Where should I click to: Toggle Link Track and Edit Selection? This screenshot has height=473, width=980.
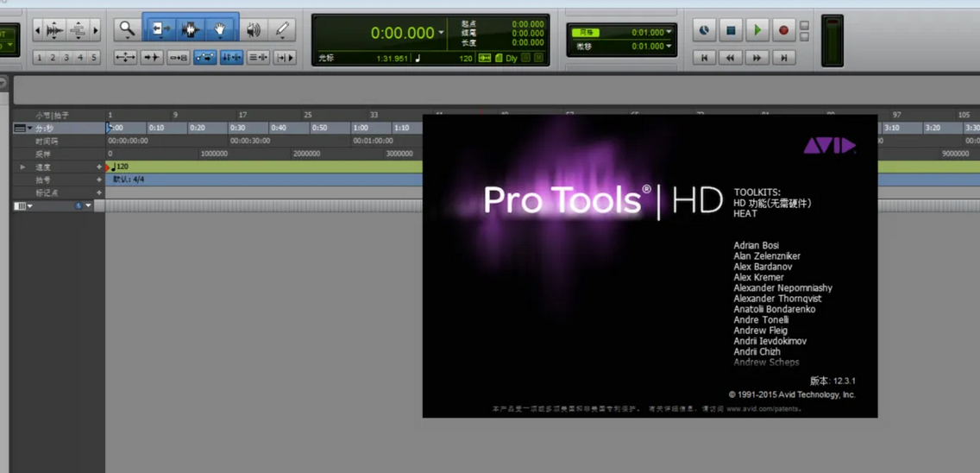coord(258,58)
